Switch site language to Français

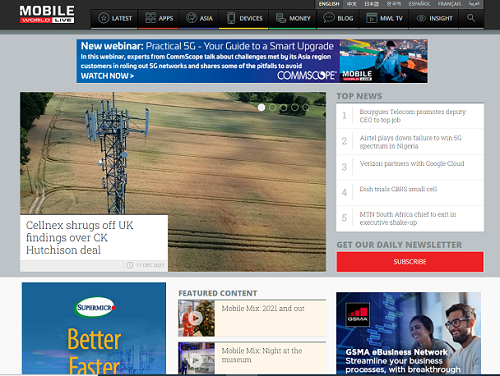pyautogui.click(x=449, y=4)
